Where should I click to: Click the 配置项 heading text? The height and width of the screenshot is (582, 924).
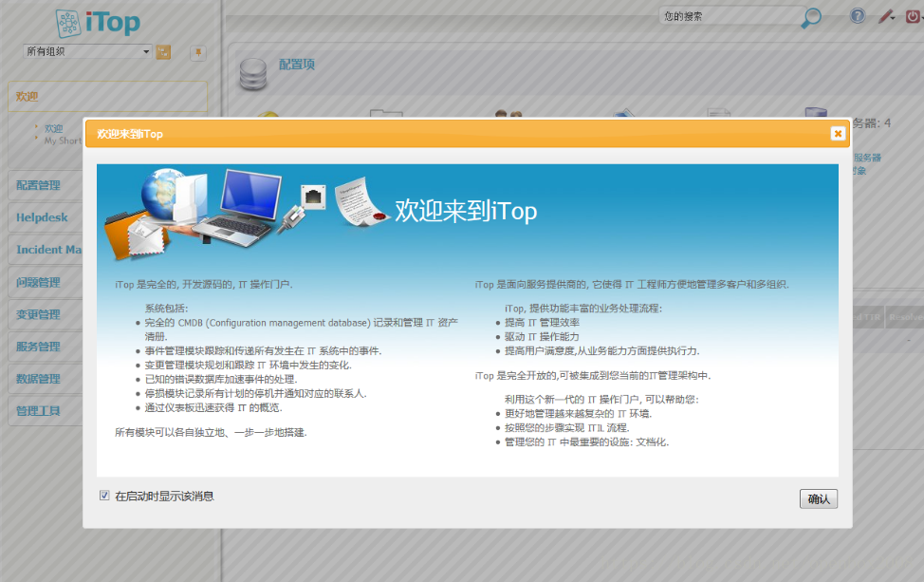tap(296, 65)
